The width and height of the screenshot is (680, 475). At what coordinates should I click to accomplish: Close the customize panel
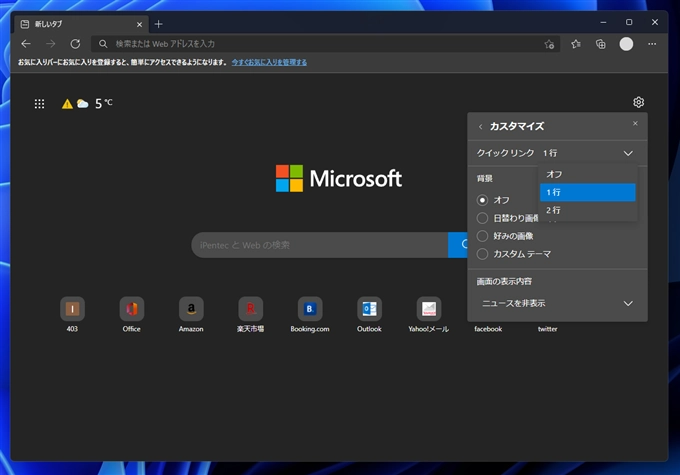point(635,124)
